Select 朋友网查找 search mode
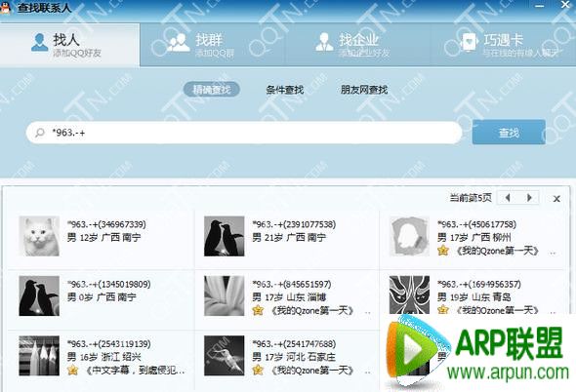The image size is (576, 392). [x=364, y=90]
